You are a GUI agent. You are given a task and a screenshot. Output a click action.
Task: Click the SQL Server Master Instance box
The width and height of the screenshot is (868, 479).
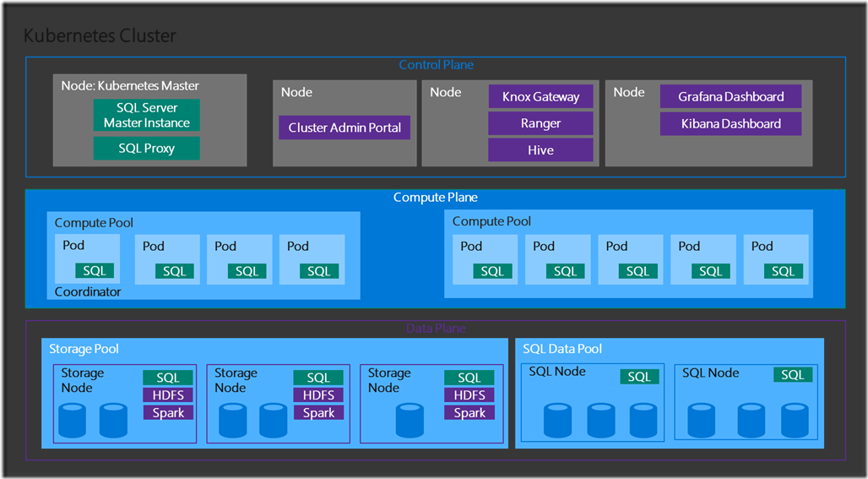pos(147,115)
